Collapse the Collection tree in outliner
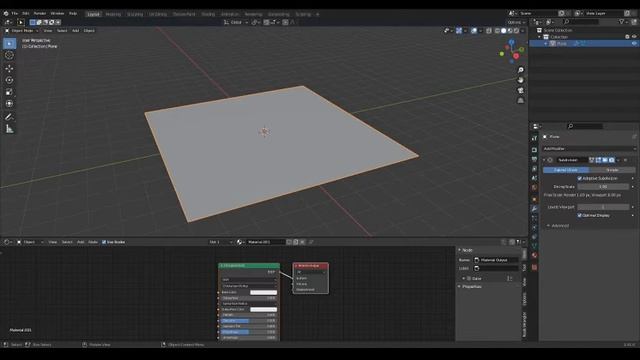The image size is (640, 360). click(x=539, y=37)
